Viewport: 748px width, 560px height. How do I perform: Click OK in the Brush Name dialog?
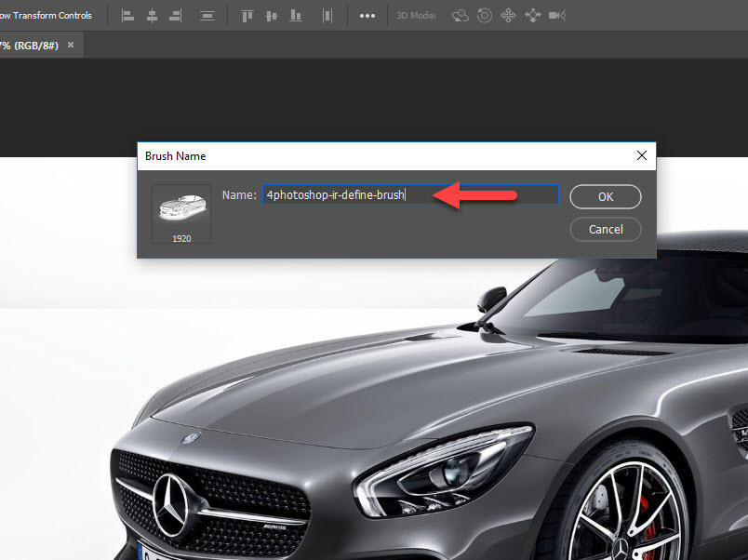(x=606, y=196)
